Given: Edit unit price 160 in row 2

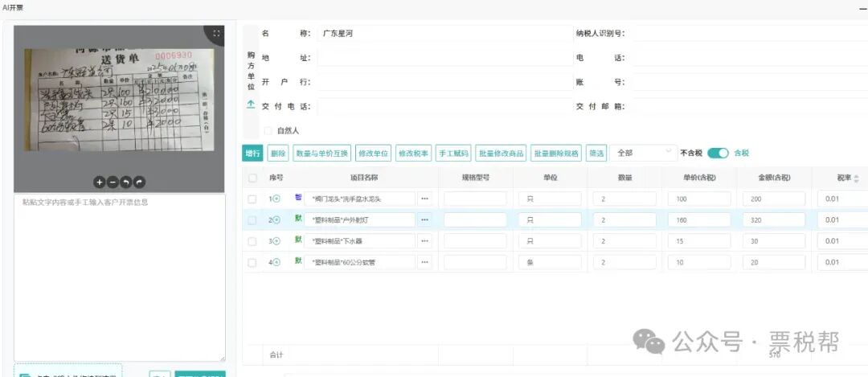Looking at the screenshot, I should [x=699, y=219].
